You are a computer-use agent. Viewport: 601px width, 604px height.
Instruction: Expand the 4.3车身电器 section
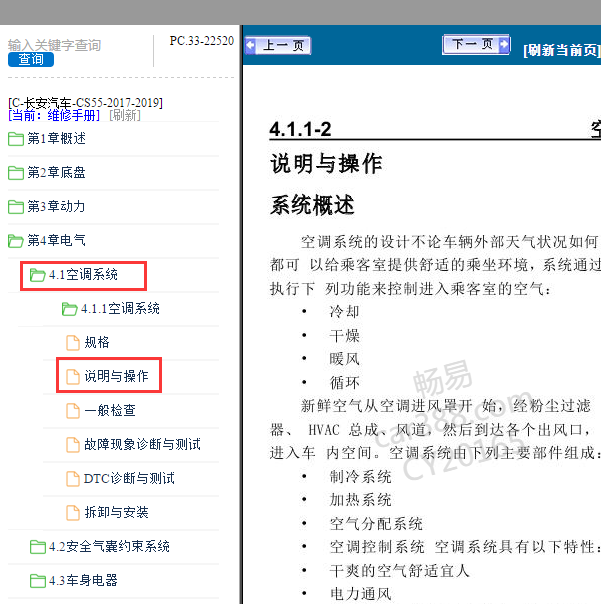pyautogui.click(x=83, y=581)
